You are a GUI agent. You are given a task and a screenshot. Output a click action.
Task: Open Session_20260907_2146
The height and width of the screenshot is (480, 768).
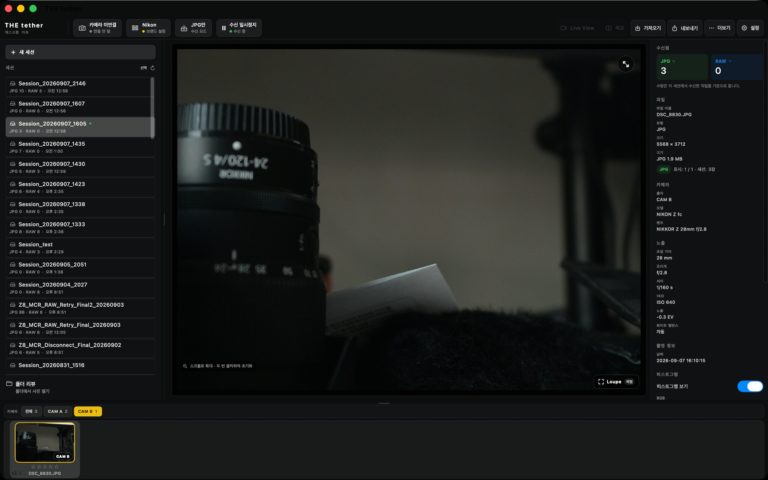click(78, 87)
